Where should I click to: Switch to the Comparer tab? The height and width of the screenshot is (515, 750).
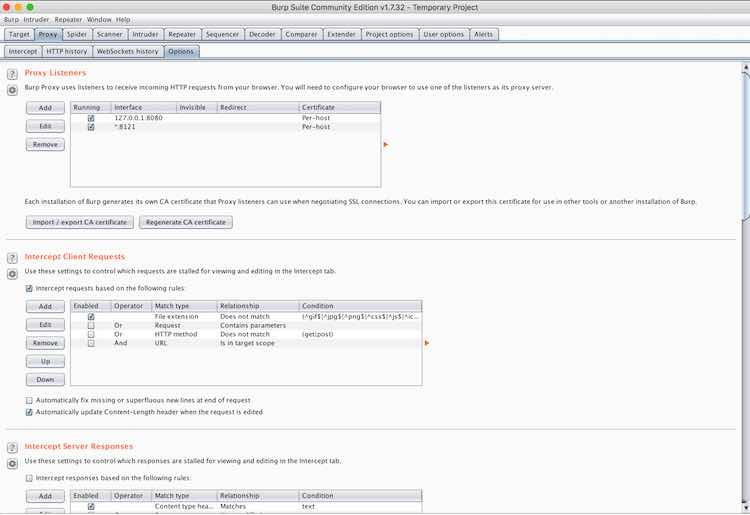click(x=301, y=34)
